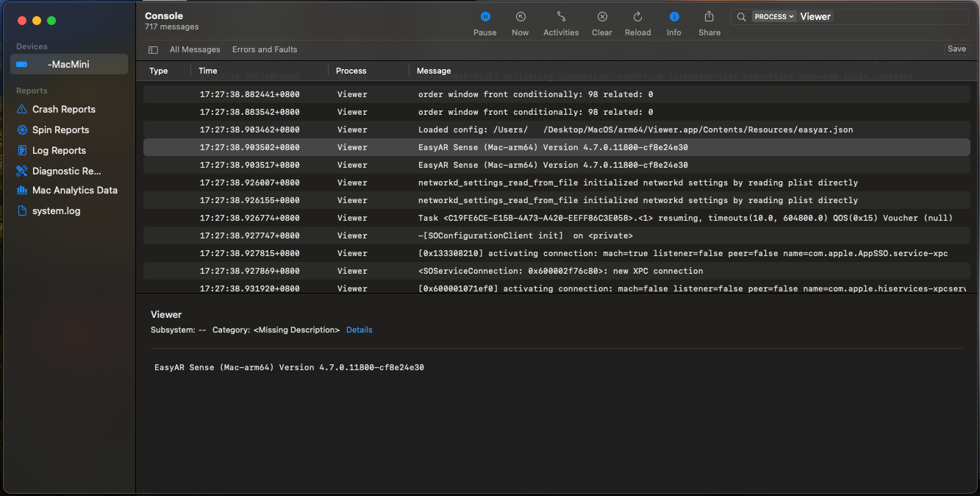Pause the live log stream
The height and width of the screenshot is (496, 980).
point(484,17)
